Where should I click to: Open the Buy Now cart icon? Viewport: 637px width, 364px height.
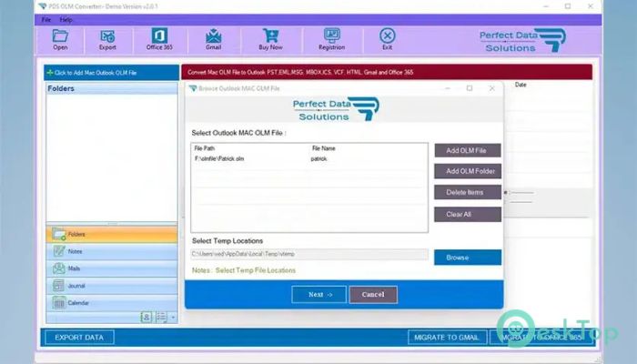(270, 36)
